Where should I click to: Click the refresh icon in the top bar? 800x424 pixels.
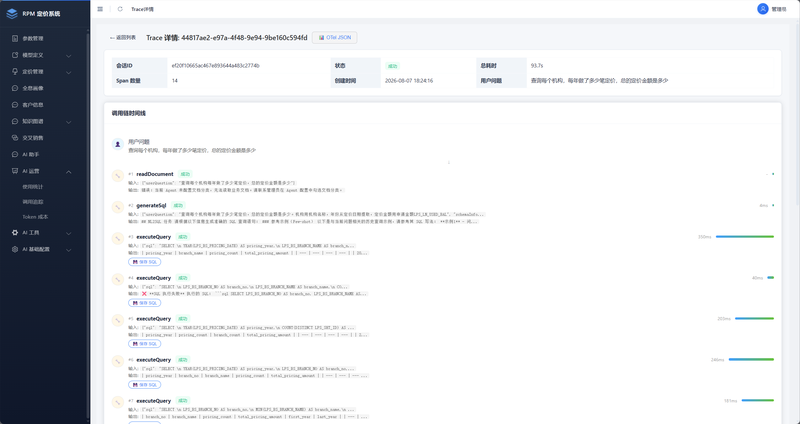(x=120, y=9)
